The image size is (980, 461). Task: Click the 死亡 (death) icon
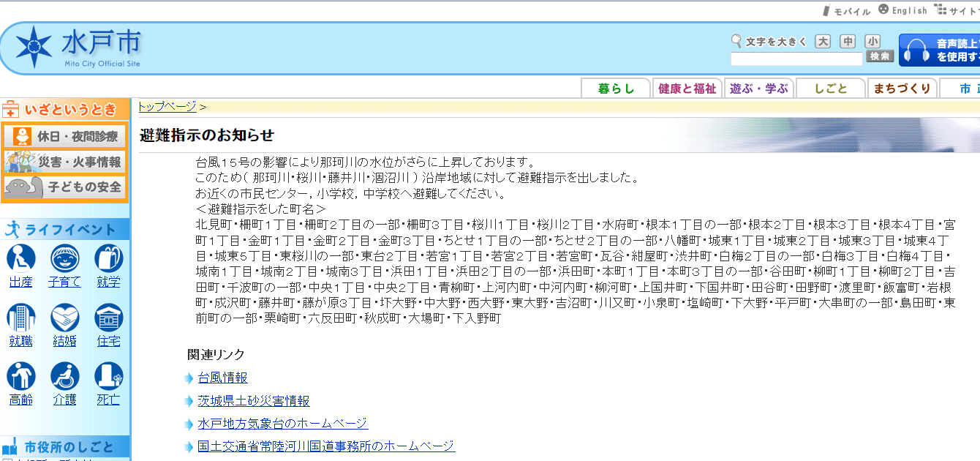point(108,377)
